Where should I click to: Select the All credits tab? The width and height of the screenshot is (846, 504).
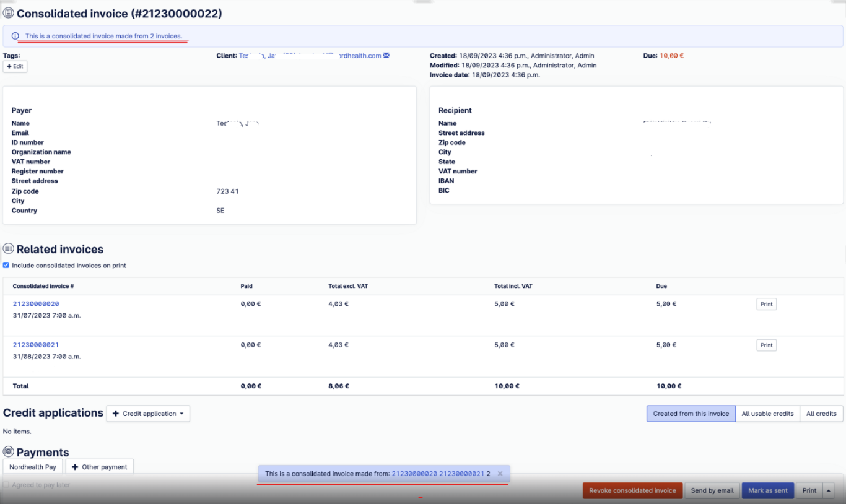click(x=821, y=414)
